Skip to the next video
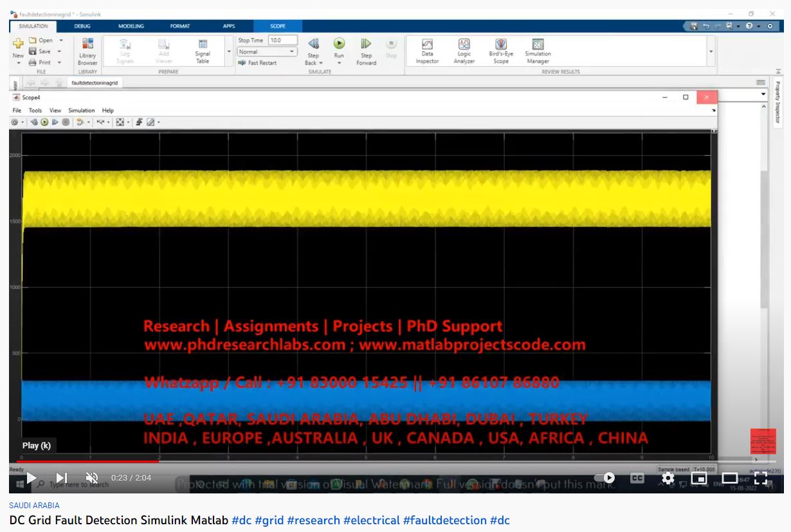 click(x=62, y=478)
